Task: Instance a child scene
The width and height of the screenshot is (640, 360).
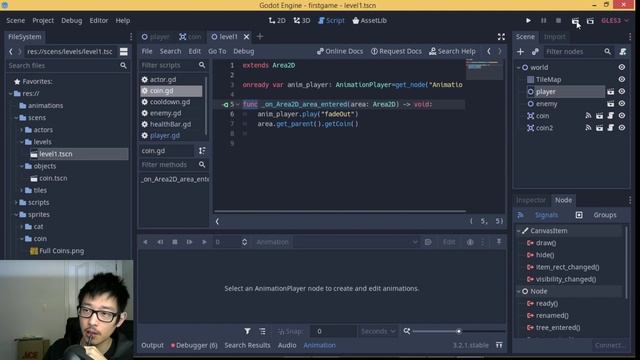Action: (535, 51)
